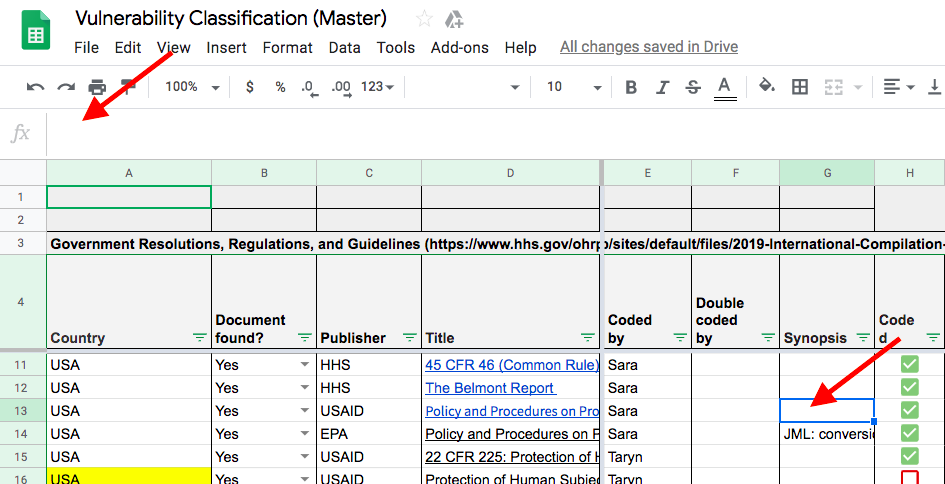The image size is (945, 484).
Task: Undo the last action
Action: click(x=36, y=87)
